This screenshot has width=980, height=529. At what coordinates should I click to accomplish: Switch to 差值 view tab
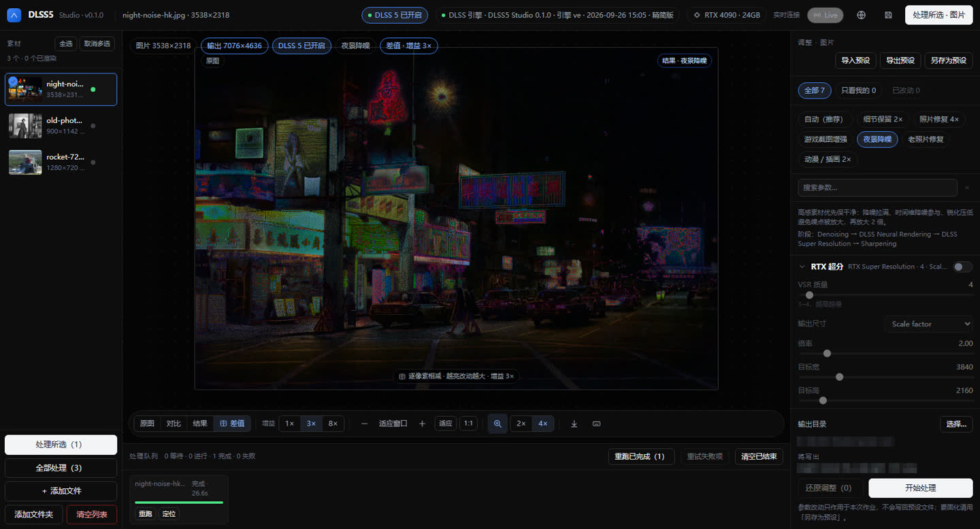(x=232, y=424)
